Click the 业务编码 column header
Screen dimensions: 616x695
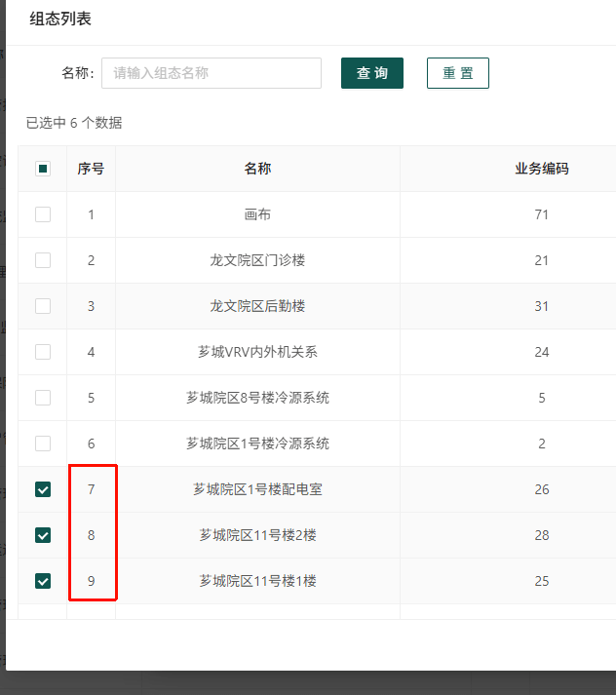pyautogui.click(x=541, y=169)
